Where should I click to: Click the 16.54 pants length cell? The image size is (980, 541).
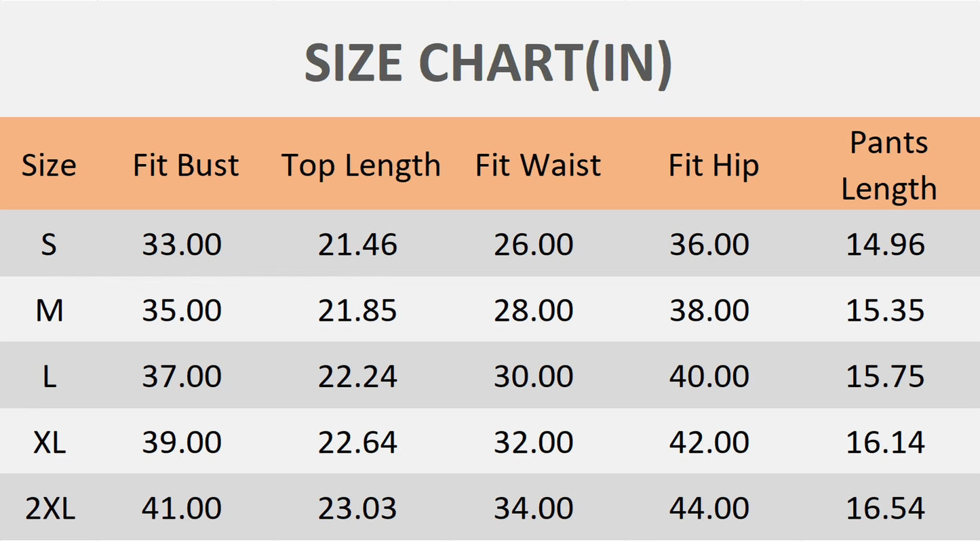point(886,509)
